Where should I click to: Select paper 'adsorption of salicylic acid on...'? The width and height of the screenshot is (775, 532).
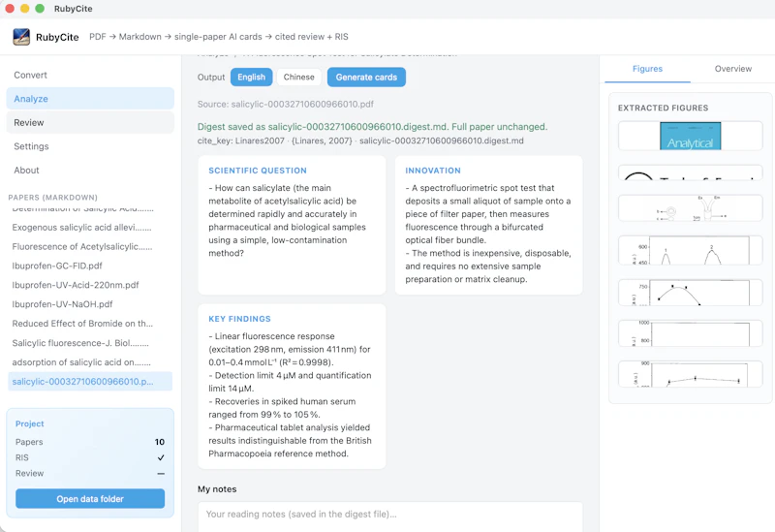point(90,362)
